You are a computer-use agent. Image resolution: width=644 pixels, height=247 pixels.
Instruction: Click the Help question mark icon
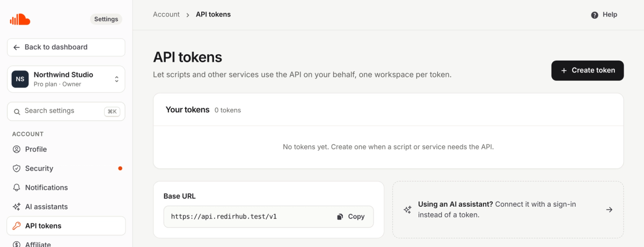click(595, 15)
